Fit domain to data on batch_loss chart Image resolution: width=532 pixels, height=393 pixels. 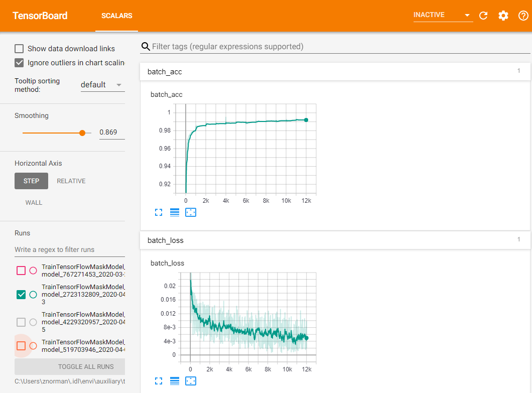click(x=191, y=381)
